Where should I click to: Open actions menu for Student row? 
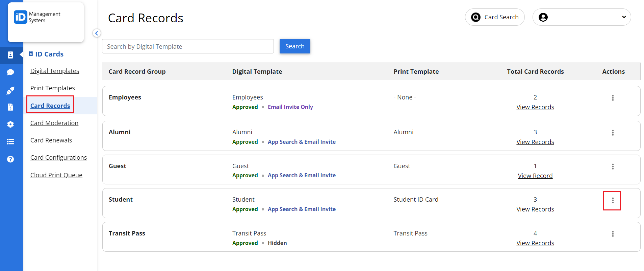click(613, 201)
